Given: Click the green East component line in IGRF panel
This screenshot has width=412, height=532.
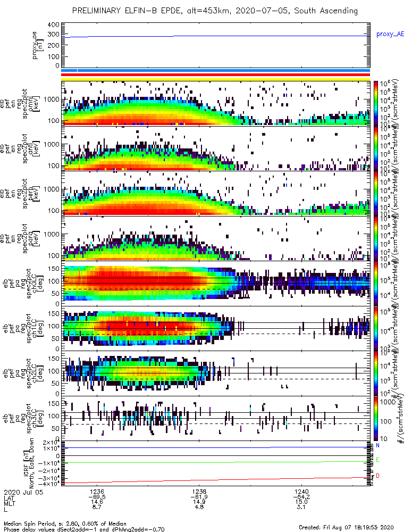Looking at the screenshot, I should point(215,462).
